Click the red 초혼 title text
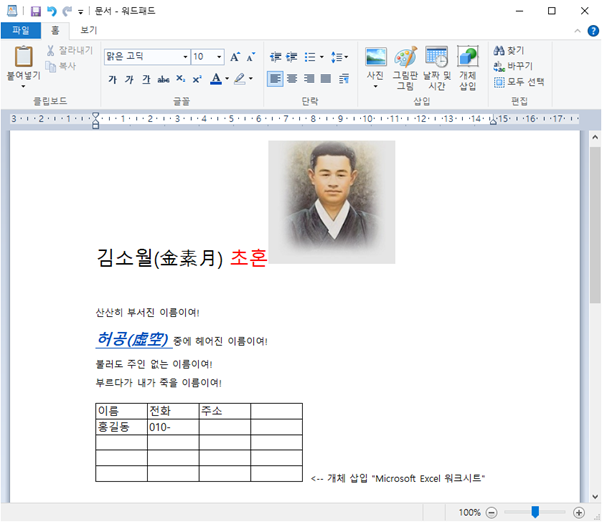The height and width of the screenshot is (522, 602). (x=248, y=258)
